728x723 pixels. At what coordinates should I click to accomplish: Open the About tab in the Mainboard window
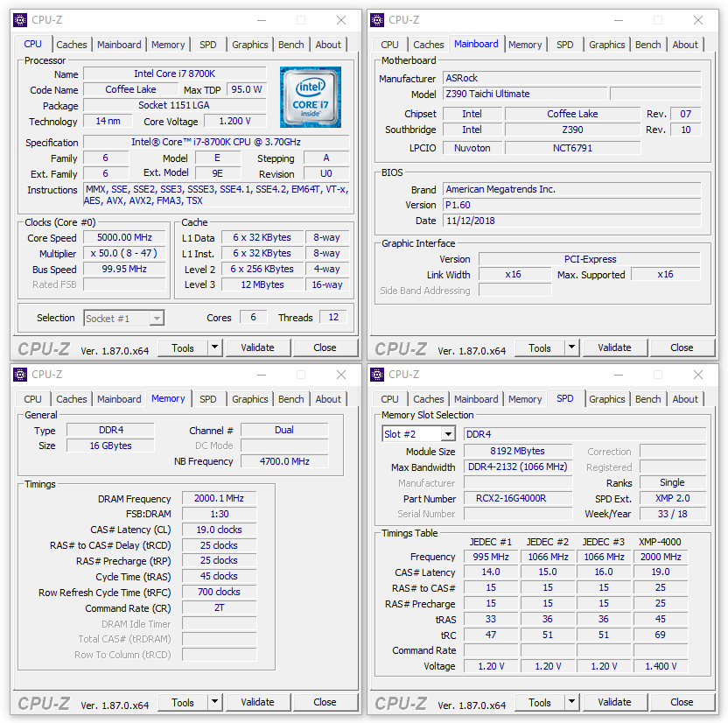(685, 45)
